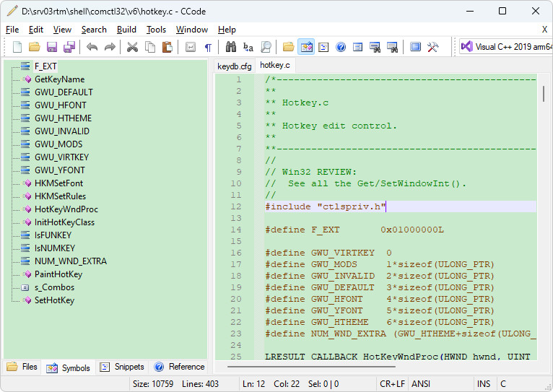Select IsFUNKEY macro symbol

(53, 235)
